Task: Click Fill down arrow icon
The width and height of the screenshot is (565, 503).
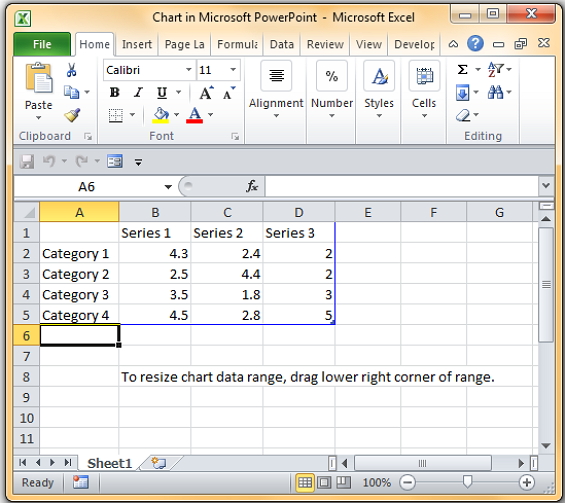Action: click(x=463, y=93)
